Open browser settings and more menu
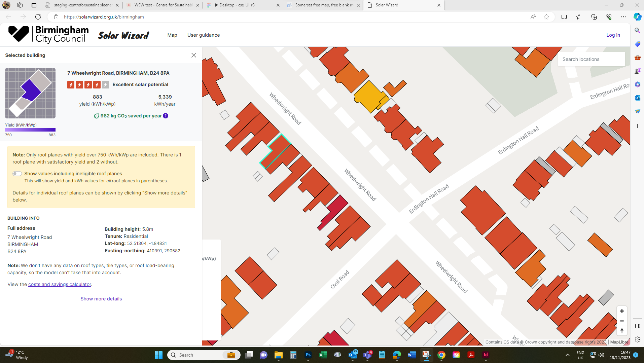 pyautogui.click(x=623, y=17)
